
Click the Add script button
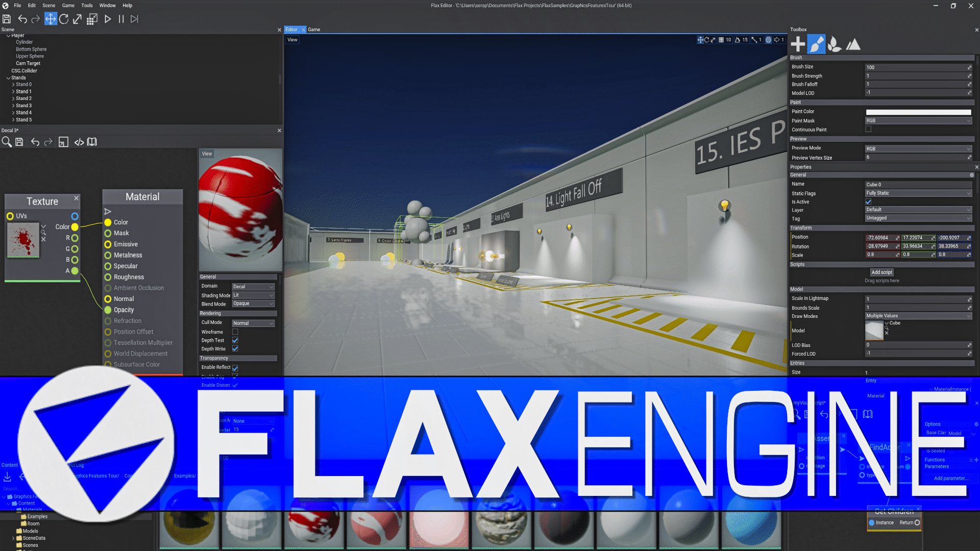point(881,272)
